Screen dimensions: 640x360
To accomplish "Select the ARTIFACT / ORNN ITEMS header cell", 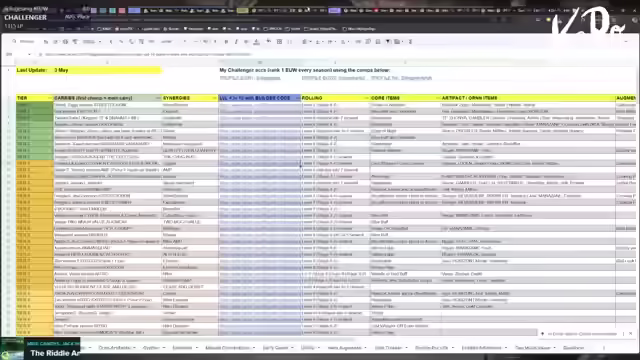I will coord(528,98).
